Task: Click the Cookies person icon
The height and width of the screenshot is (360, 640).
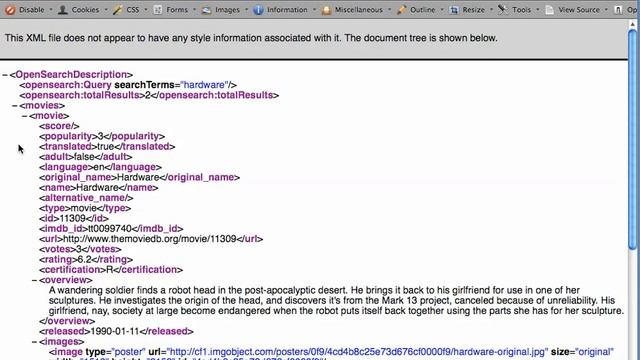Action: tap(62, 9)
